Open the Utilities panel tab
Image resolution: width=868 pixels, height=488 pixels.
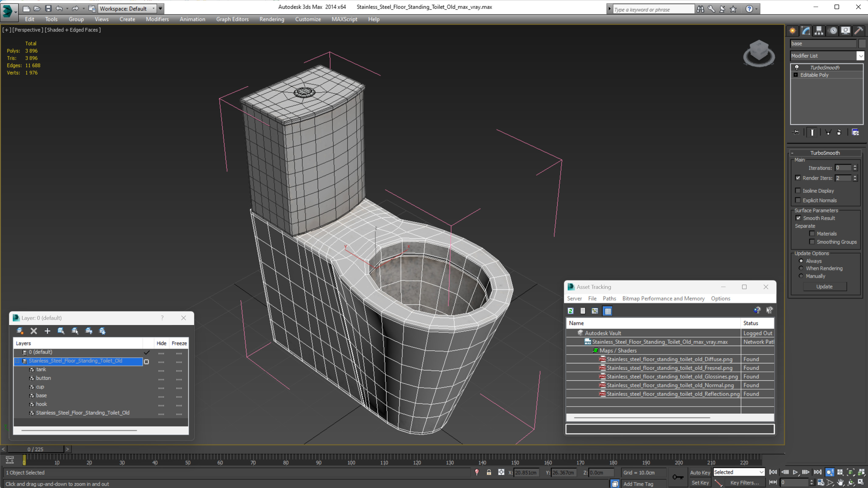click(859, 31)
